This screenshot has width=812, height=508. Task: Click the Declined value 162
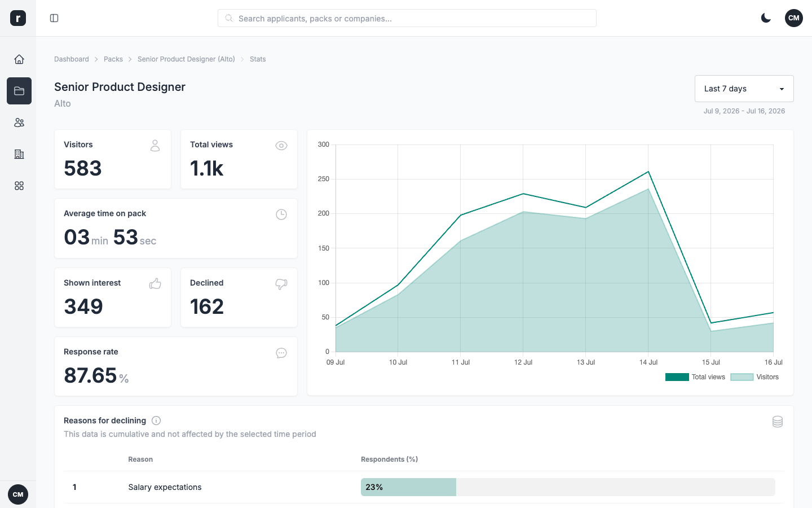click(x=207, y=306)
